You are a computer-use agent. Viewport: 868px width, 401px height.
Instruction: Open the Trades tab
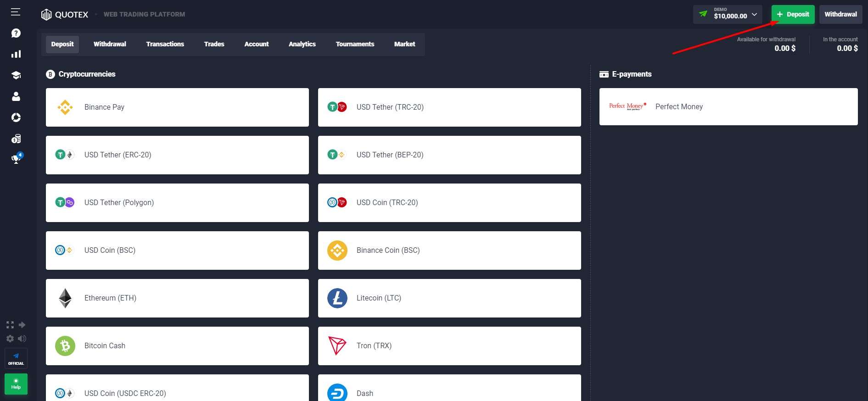point(214,44)
